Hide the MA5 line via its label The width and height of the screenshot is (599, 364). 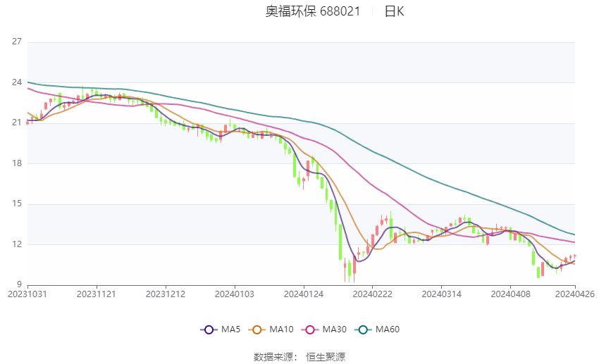point(230,330)
